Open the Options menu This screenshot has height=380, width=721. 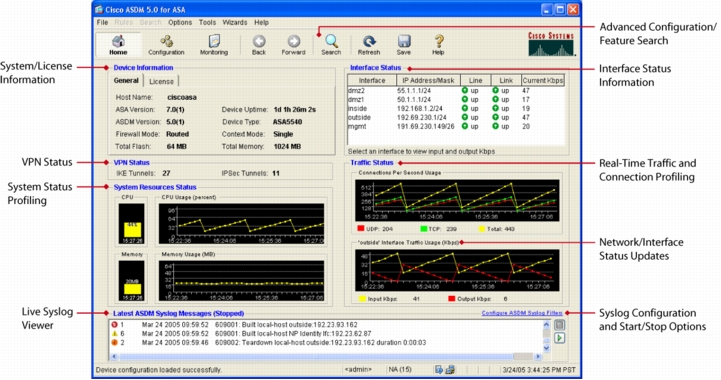pyautogui.click(x=180, y=22)
